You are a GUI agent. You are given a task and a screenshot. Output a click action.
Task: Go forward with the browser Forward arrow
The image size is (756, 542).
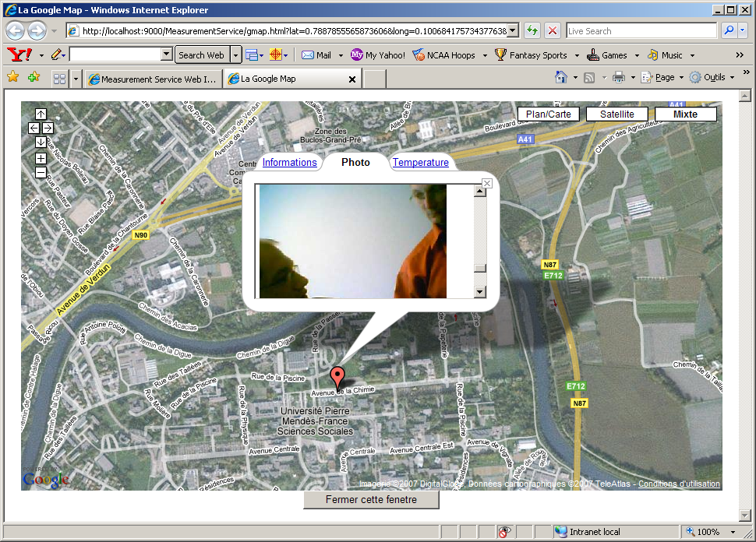[37, 31]
